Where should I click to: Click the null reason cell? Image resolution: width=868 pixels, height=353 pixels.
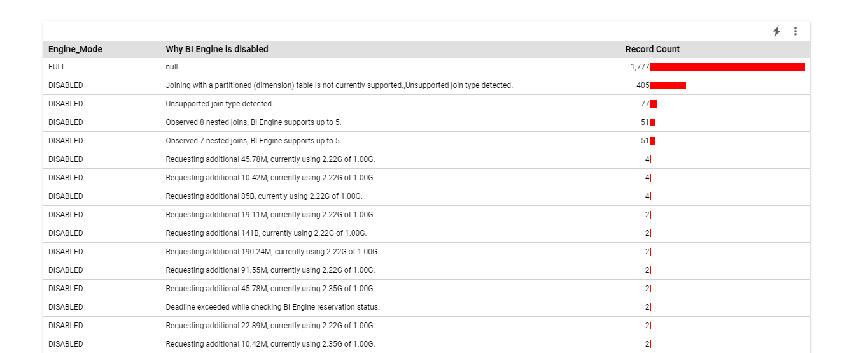click(172, 67)
